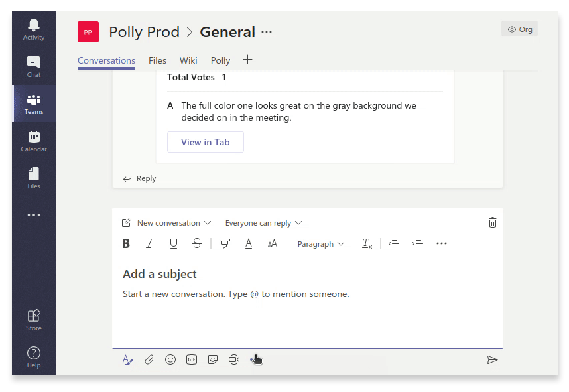Open the emoji picker
Image resolution: width=569 pixels, height=392 pixels.
(x=170, y=359)
